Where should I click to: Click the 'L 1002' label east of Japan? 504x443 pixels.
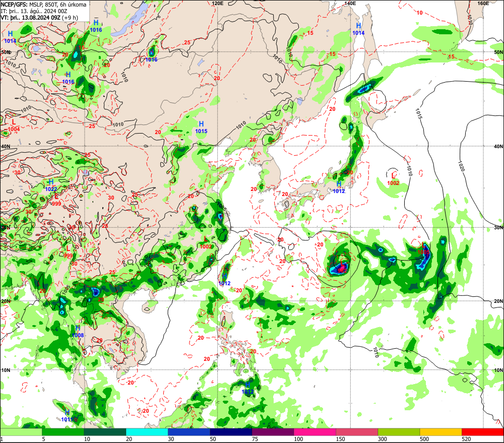click(393, 179)
